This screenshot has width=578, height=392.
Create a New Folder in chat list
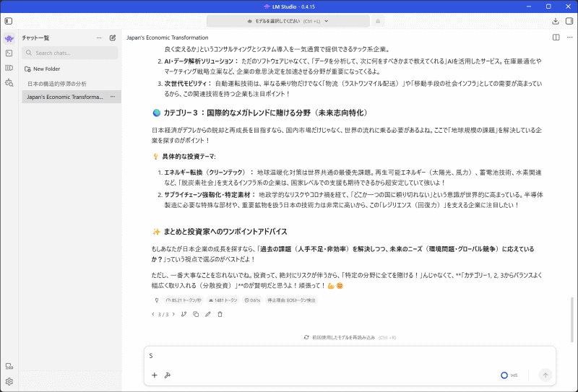click(x=42, y=69)
